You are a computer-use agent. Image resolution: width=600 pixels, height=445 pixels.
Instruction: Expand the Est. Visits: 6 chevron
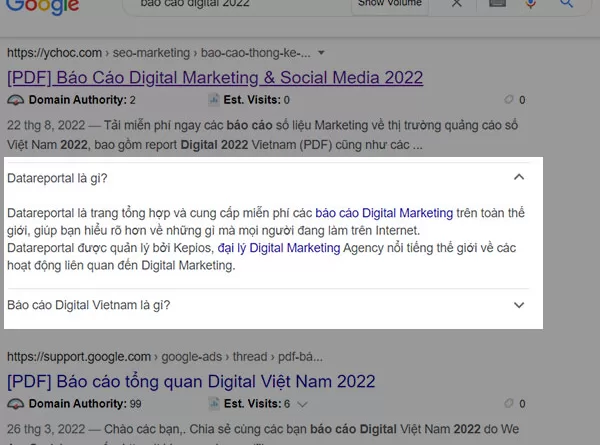pos(302,404)
